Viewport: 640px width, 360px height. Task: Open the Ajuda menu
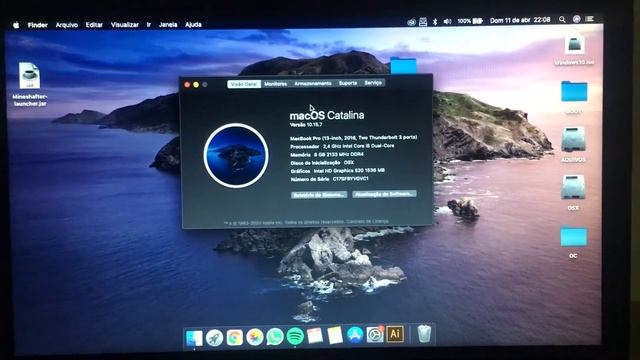193,24
